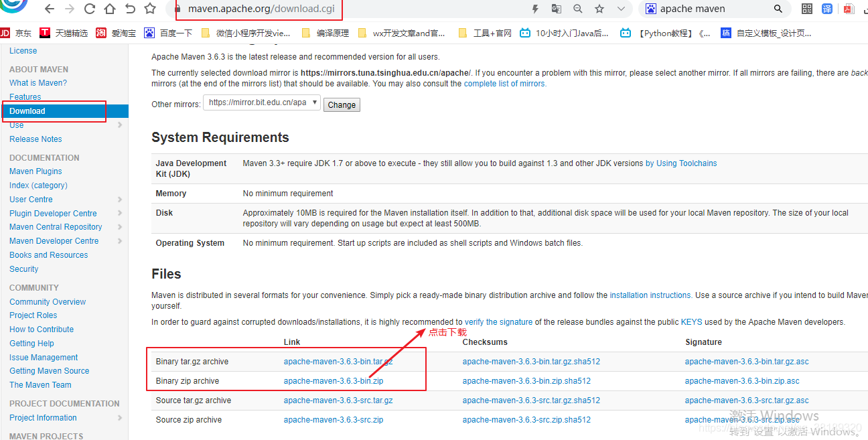The width and height of the screenshot is (868, 440).
Task: Download apache-maven-3.6.3-src.tar.gz
Action: 338,400
